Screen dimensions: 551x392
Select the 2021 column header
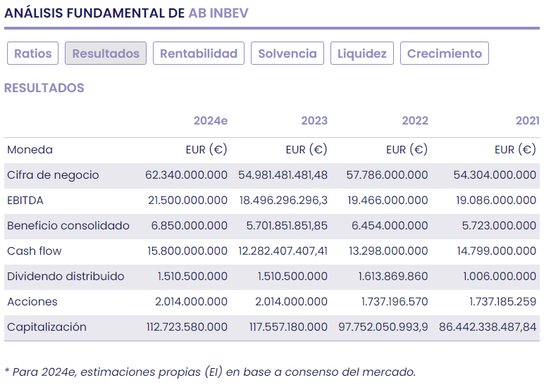tap(527, 120)
